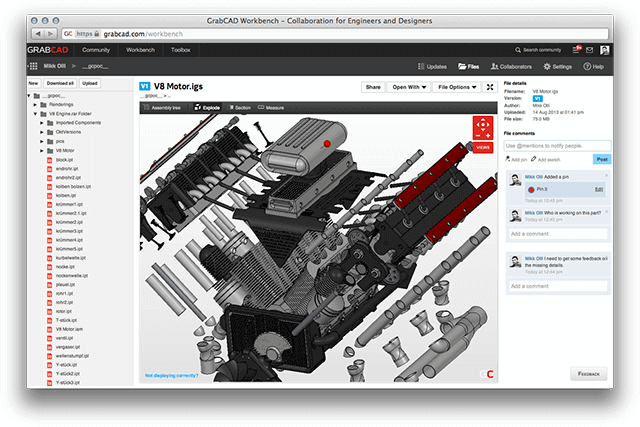The width and height of the screenshot is (640, 427).
Task: Open the notifications icon with the red badge
Action: click(576, 50)
